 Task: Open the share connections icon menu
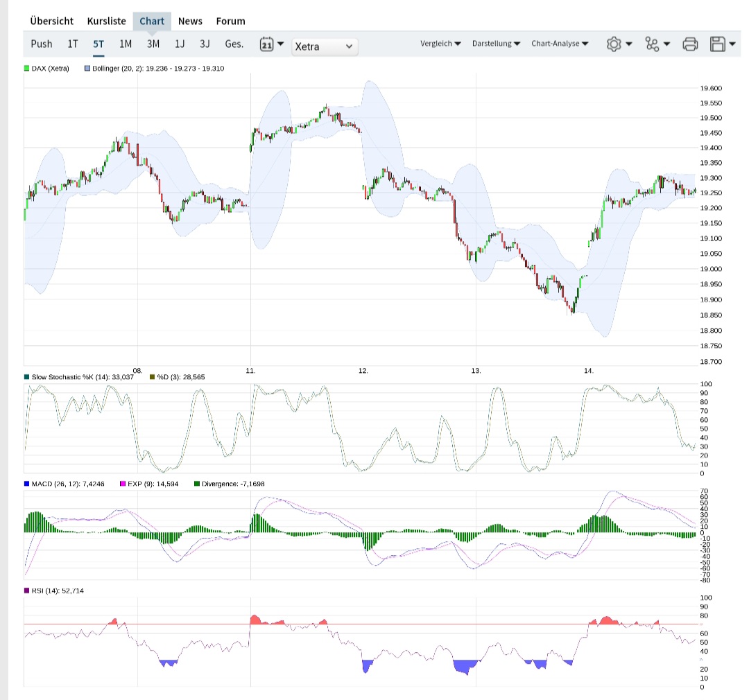652,44
